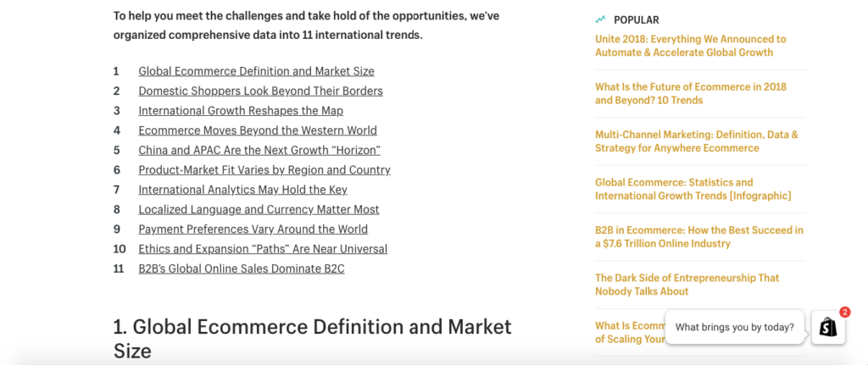Select Ecommerce Moves Beyond the Western World
The width and height of the screenshot is (868, 365).
258,130
